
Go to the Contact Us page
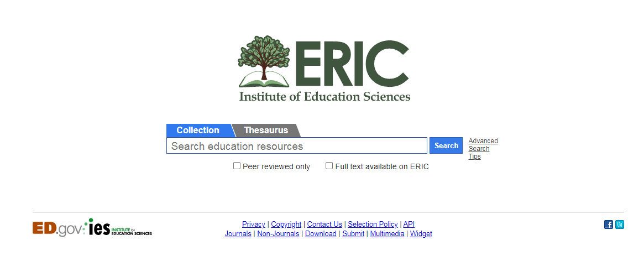tap(324, 225)
